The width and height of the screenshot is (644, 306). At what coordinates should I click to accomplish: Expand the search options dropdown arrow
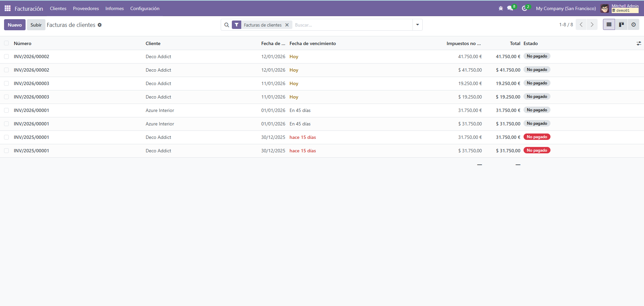tap(418, 25)
